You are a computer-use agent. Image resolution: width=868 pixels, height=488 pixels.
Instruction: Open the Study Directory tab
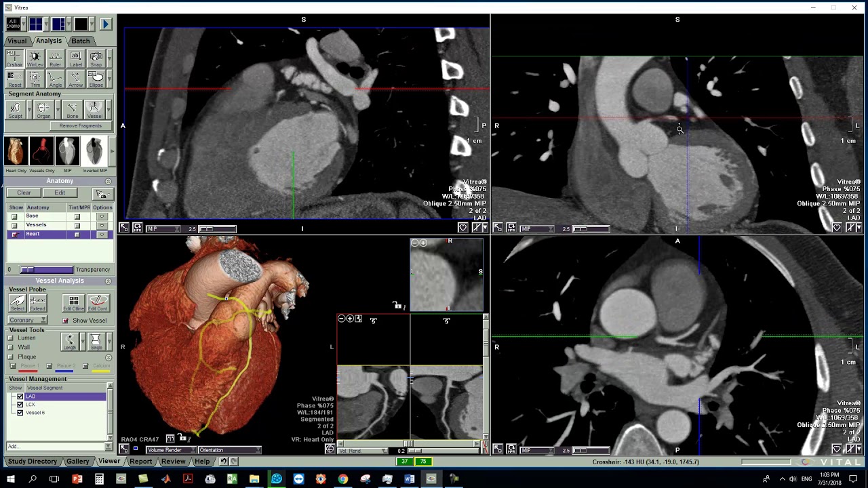pyautogui.click(x=33, y=462)
